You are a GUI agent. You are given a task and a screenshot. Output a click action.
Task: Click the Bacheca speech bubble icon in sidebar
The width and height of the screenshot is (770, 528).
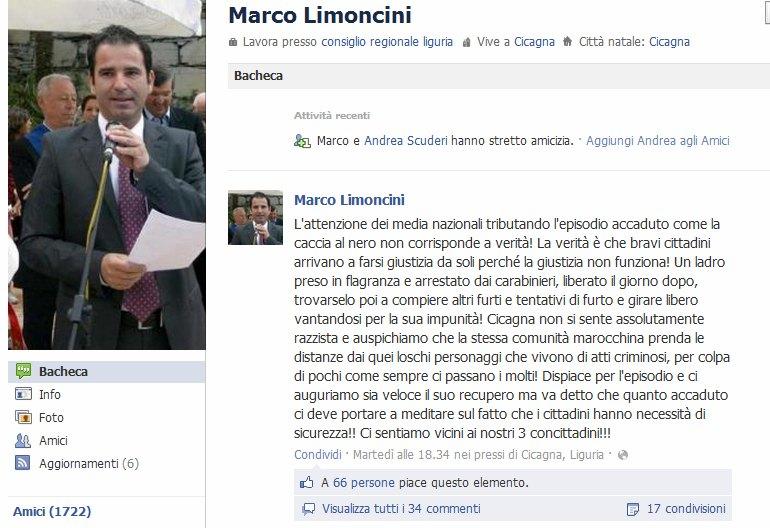(23, 371)
